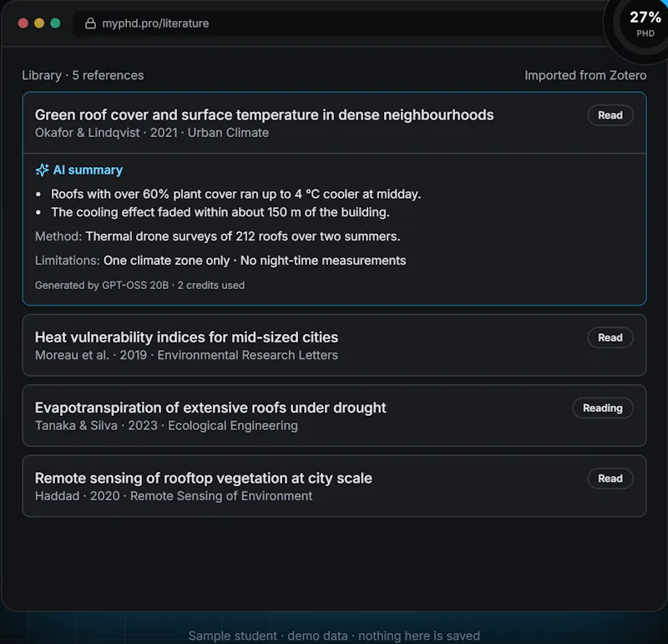668x644 pixels.
Task: Click the AI summary sparkle icon
Action: [43, 170]
